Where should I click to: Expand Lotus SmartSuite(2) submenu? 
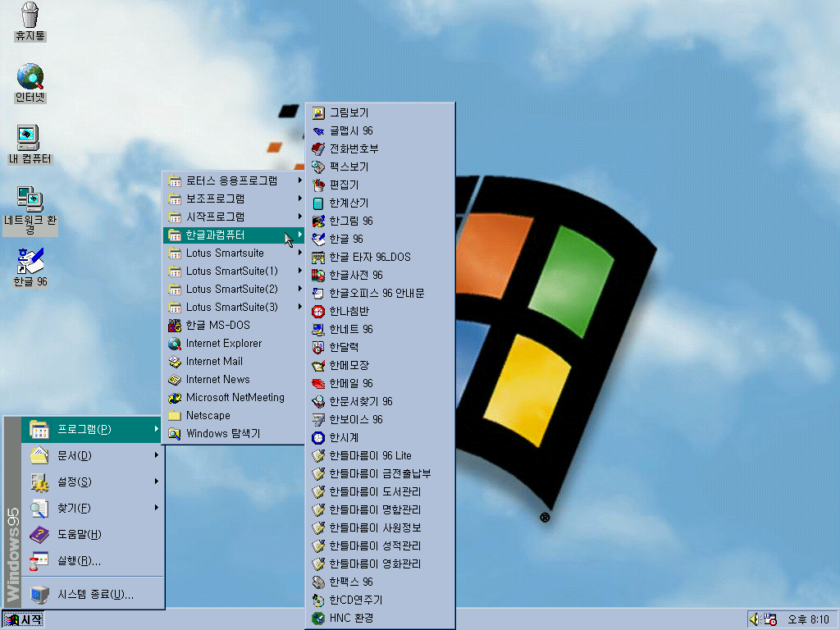coord(234,290)
